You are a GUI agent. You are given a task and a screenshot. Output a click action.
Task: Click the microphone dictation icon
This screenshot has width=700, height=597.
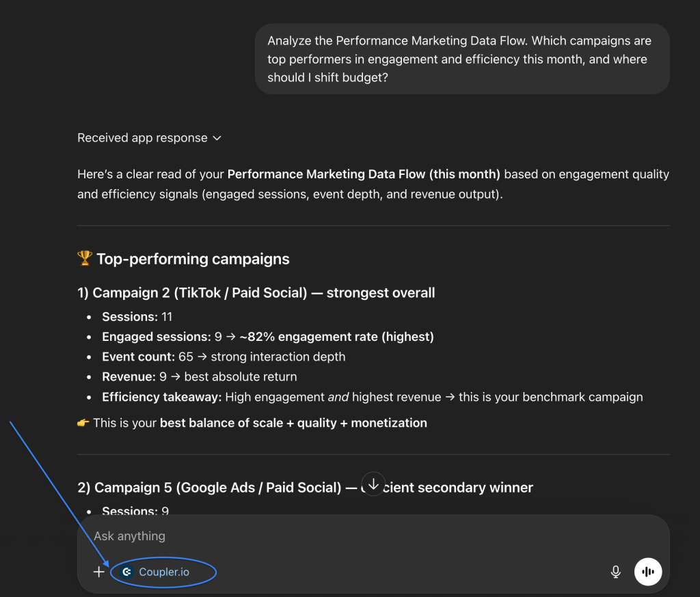coord(616,572)
